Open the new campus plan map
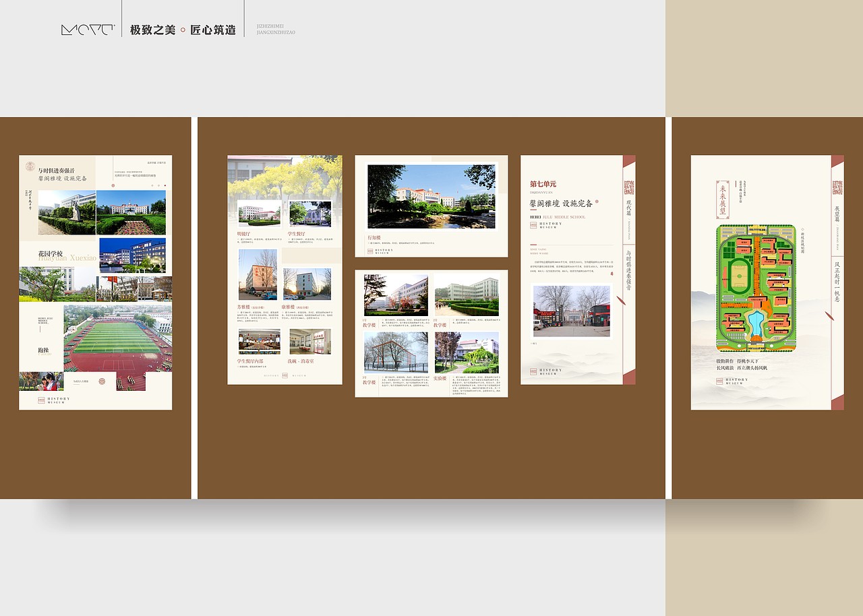 (756, 288)
